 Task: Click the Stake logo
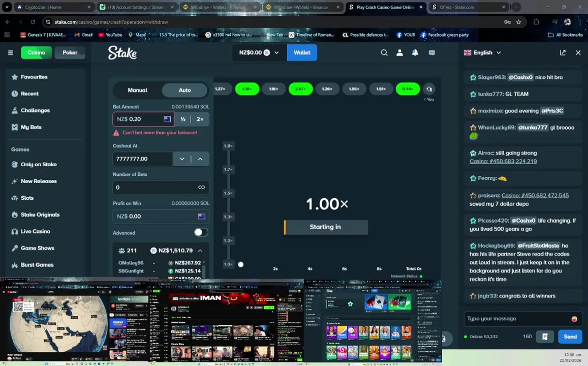point(122,52)
